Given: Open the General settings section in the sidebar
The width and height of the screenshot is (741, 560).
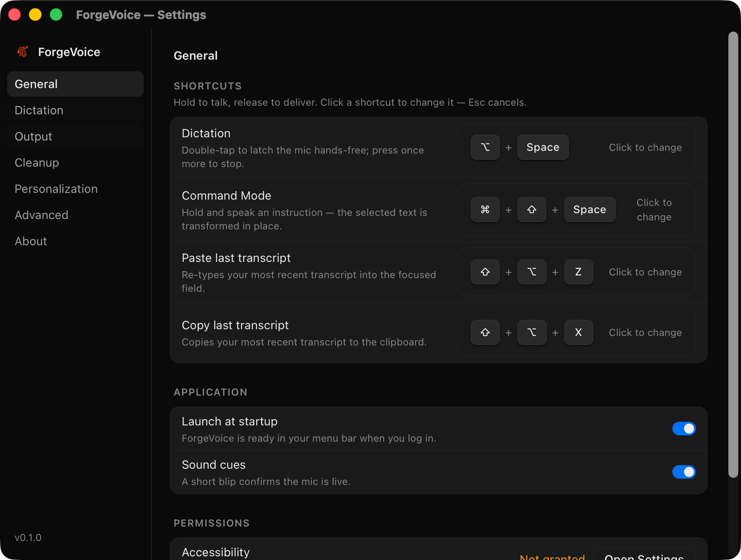Looking at the screenshot, I should click(75, 84).
